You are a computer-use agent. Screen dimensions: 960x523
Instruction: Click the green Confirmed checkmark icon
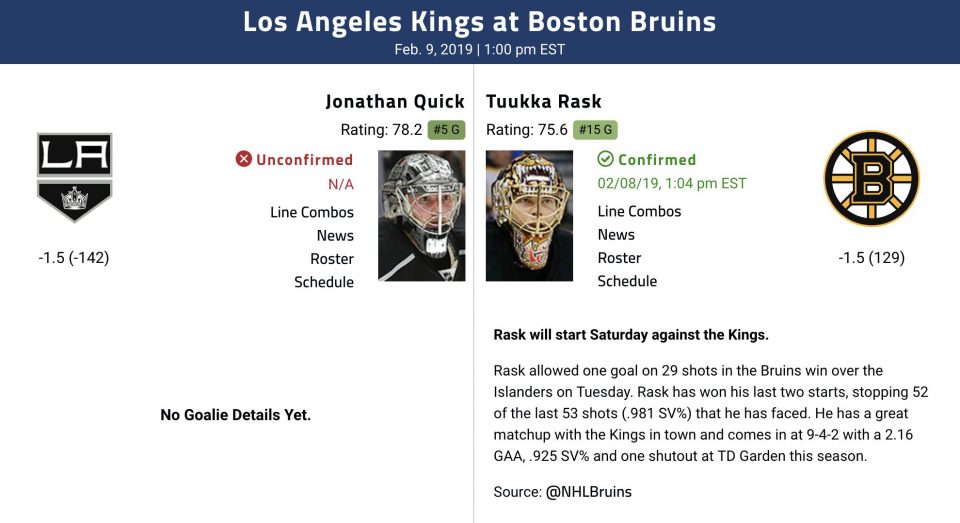tap(605, 159)
